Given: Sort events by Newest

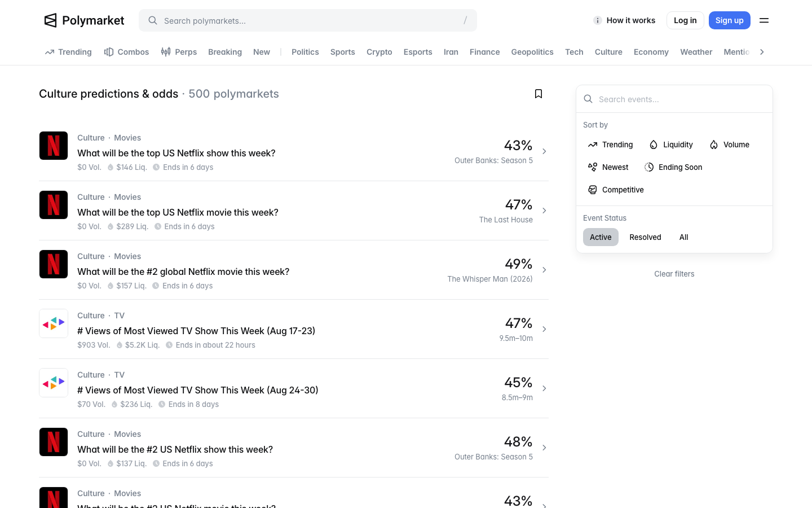Looking at the screenshot, I should (608, 167).
